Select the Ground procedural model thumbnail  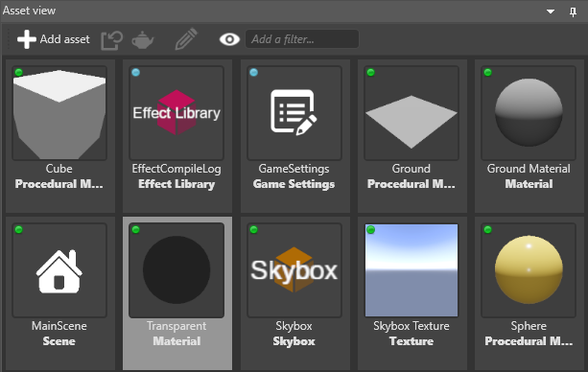coord(412,113)
